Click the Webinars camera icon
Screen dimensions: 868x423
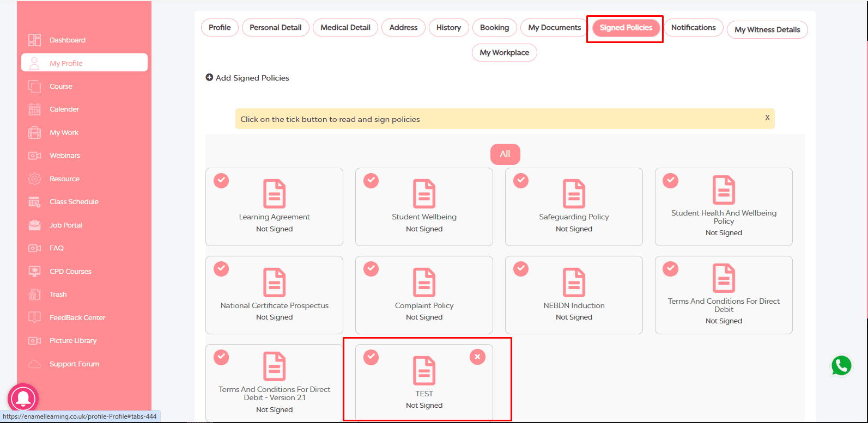point(34,156)
